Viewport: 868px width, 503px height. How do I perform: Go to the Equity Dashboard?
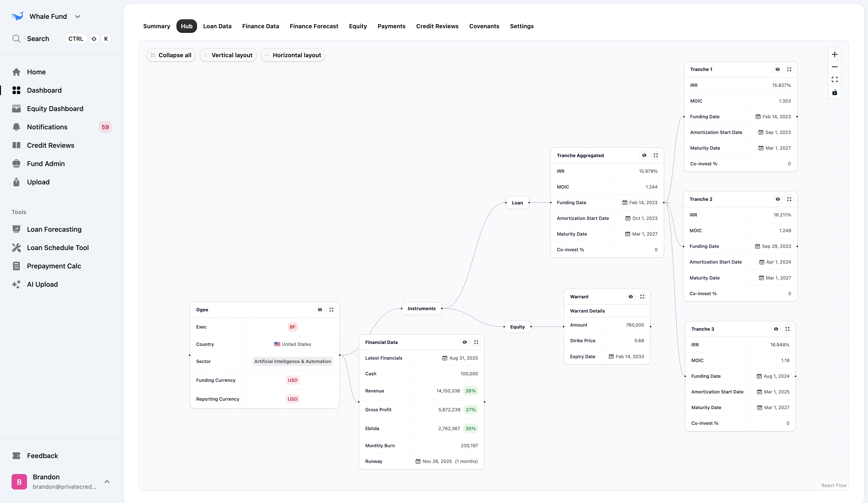(x=55, y=109)
